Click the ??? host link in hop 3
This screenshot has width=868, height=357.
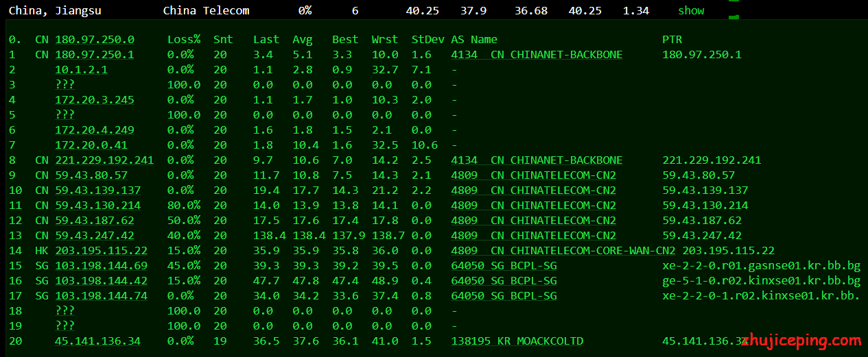[x=64, y=85]
